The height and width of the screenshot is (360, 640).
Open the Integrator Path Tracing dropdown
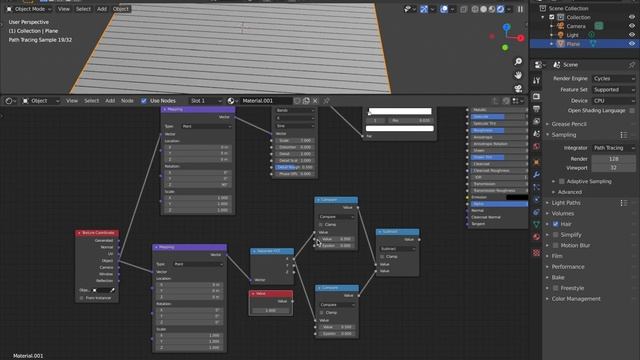tap(614, 148)
